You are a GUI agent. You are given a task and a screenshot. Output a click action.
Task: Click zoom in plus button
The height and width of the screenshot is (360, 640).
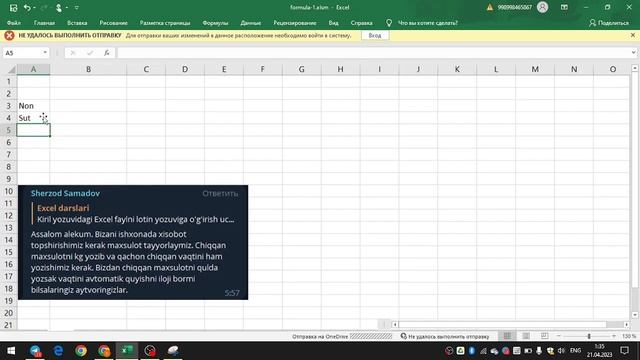(613, 336)
